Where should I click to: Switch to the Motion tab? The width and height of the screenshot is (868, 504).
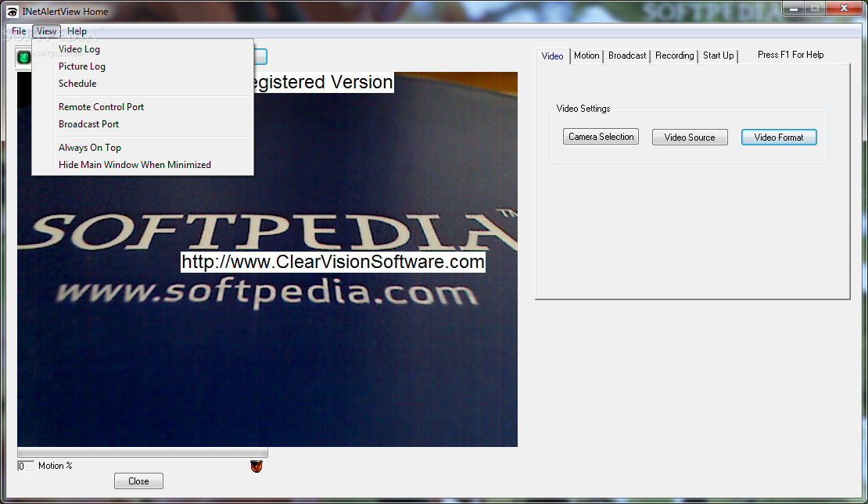[x=586, y=55]
